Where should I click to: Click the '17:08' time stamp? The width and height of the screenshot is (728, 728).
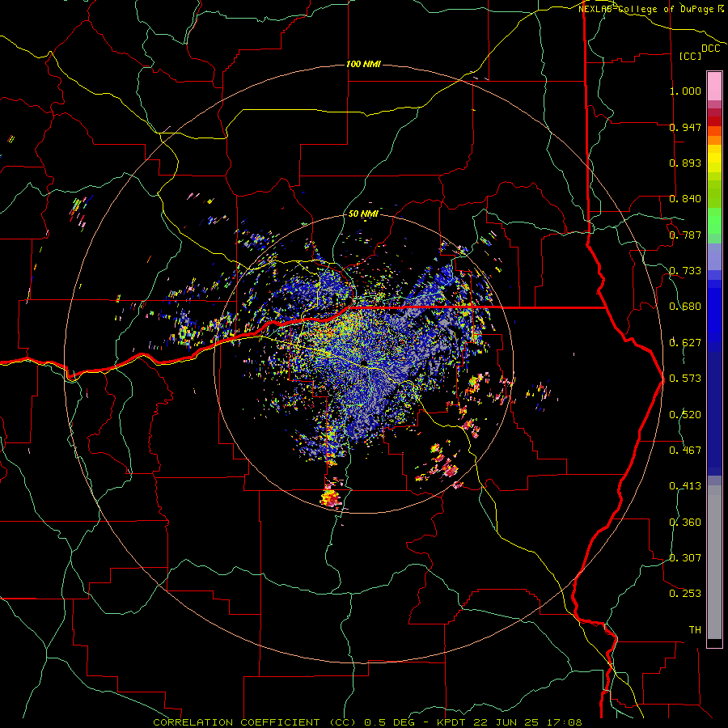click(565, 722)
